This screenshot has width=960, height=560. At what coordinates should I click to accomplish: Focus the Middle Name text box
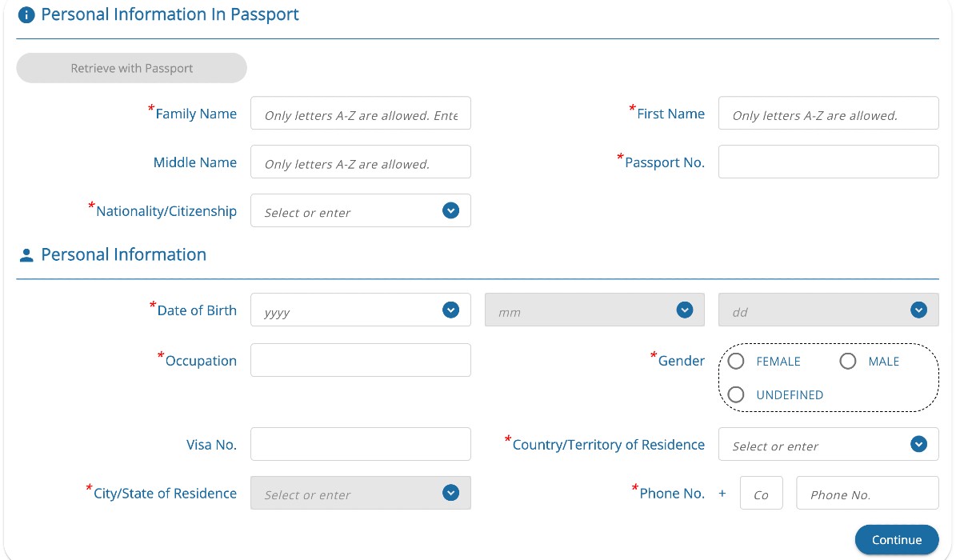(x=361, y=162)
